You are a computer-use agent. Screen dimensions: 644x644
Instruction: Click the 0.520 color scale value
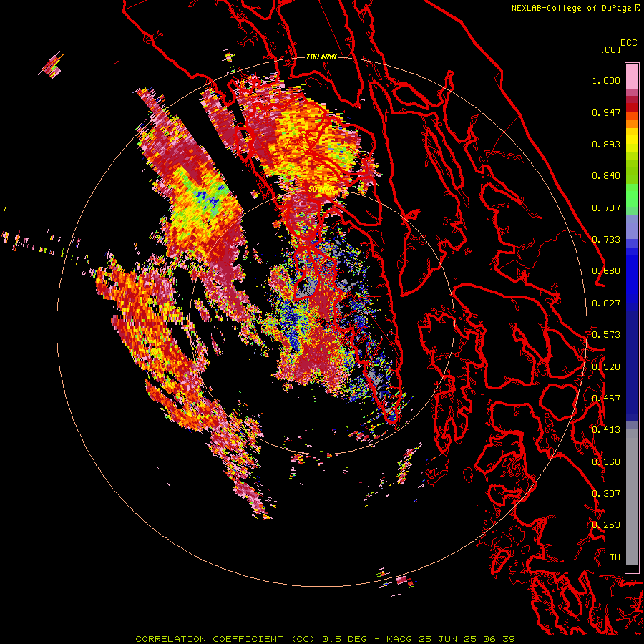coord(606,367)
